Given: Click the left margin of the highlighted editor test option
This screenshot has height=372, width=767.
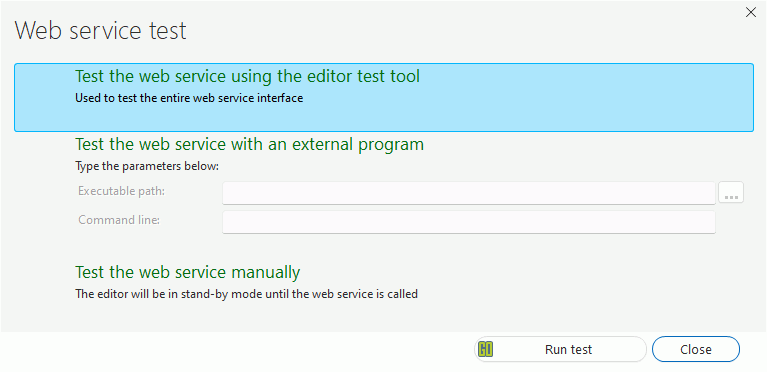Looking at the screenshot, I should (44, 97).
